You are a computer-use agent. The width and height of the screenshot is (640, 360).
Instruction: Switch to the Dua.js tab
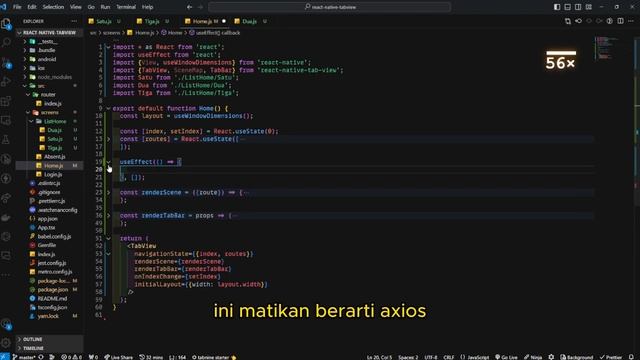[x=250, y=21]
